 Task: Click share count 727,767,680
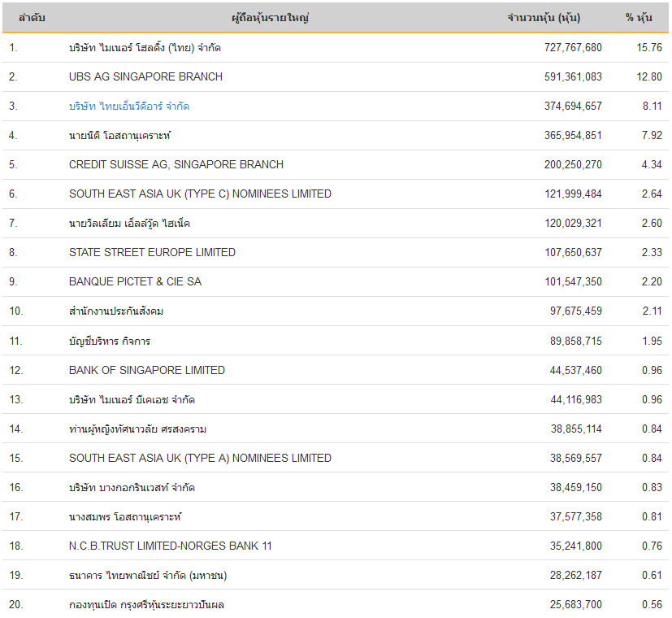click(573, 48)
